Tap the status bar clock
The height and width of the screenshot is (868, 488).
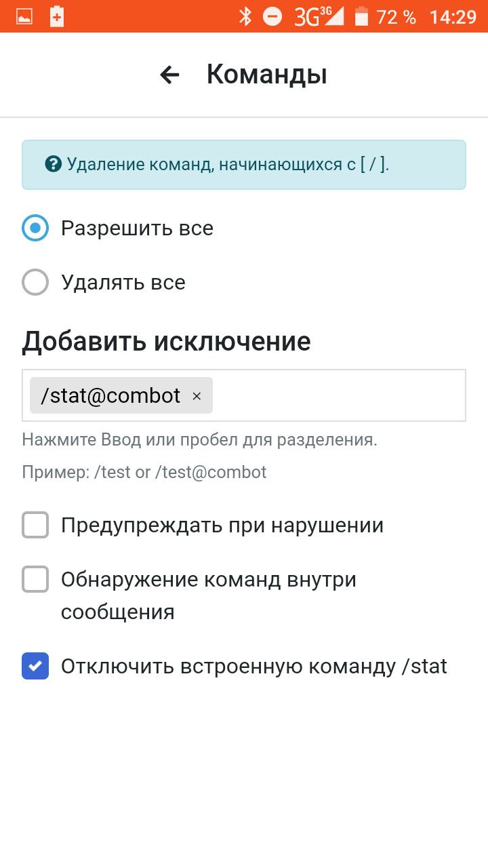[x=453, y=16]
